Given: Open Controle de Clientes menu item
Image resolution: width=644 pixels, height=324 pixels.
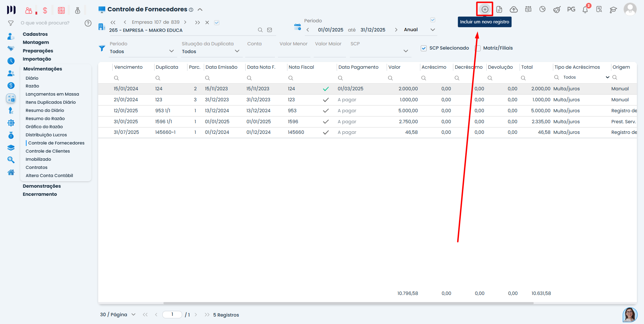Looking at the screenshot, I should click(x=47, y=151).
